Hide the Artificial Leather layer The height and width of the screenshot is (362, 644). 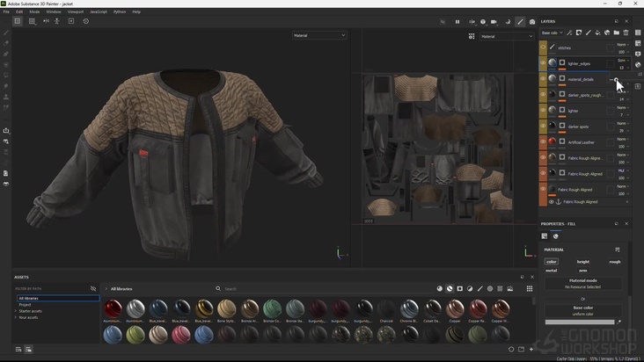coord(543,141)
